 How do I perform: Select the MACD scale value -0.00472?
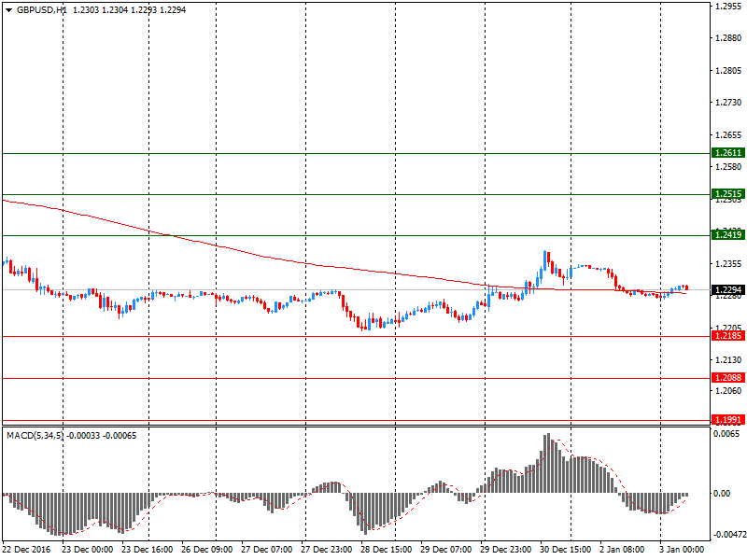(729, 535)
